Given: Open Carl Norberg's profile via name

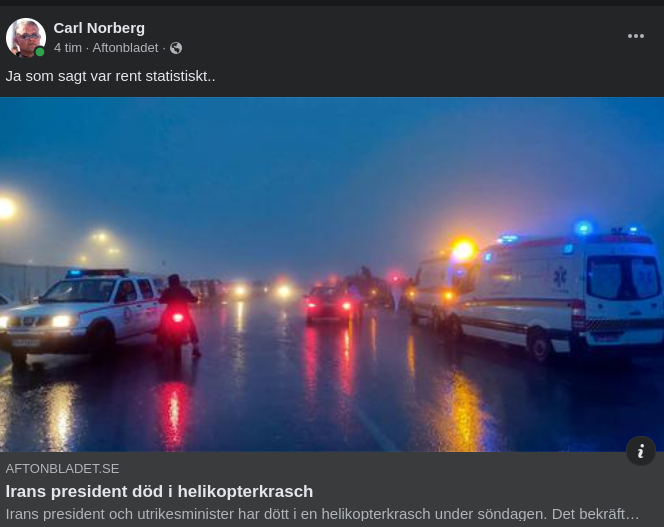Looking at the screenshot, I should (99, 28).
